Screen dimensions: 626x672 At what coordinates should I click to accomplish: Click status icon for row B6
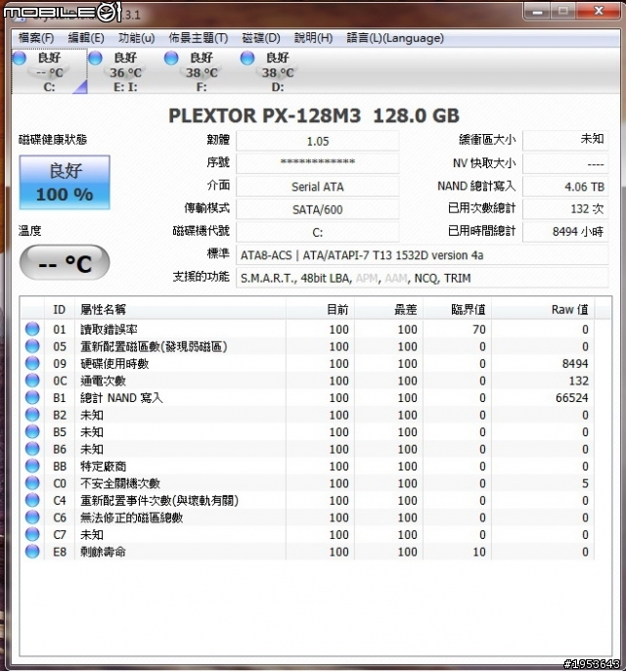pos(32,449)
